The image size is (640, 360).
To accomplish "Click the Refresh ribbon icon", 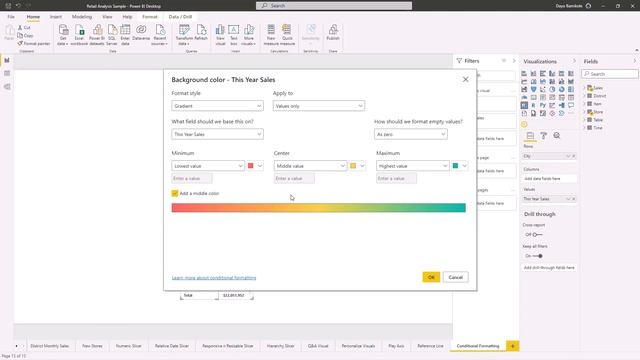I will pos(201,33).
